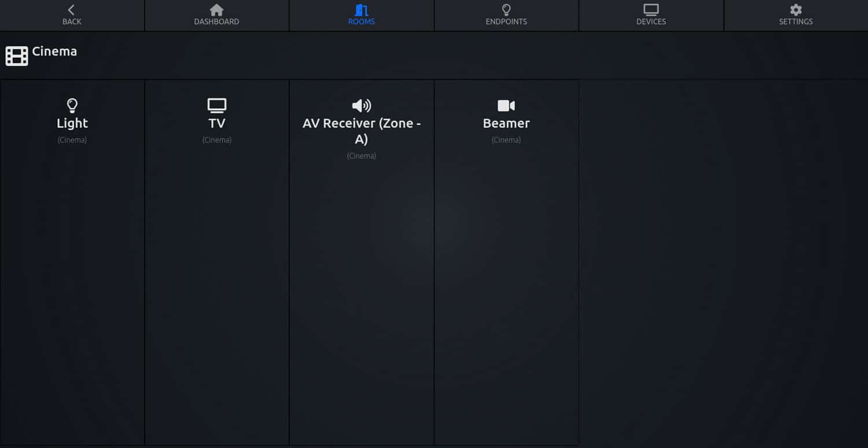The width and height of the screenshot is (868, 448).
Task: Click the video camera icon above Beamer
Action: [506, 105]
